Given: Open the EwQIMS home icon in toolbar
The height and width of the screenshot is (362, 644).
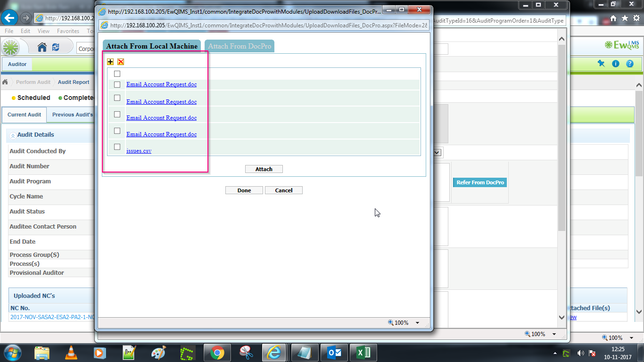Looking at the screenshot, I should (42, 47).
